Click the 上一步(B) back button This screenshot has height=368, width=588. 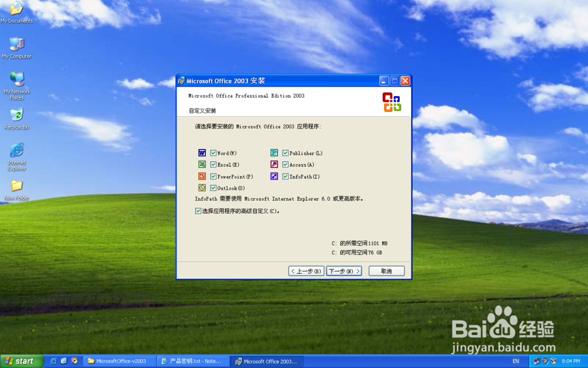306,271
